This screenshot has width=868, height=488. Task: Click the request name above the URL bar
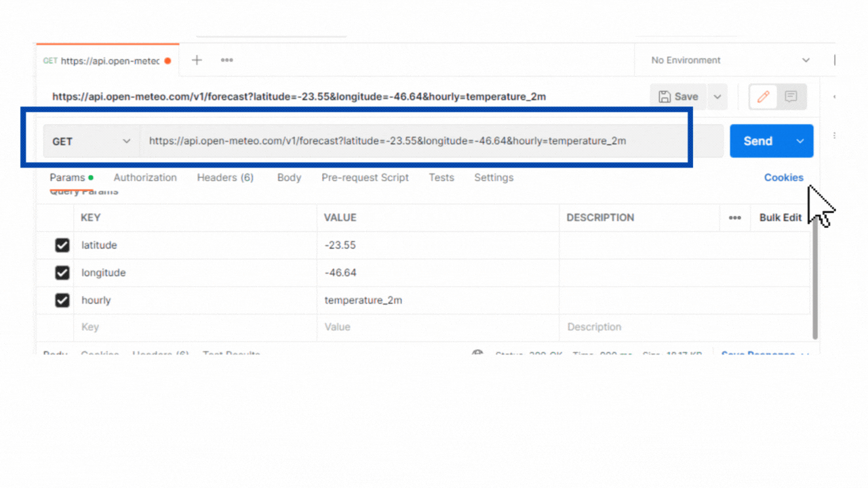pos(299,97)
